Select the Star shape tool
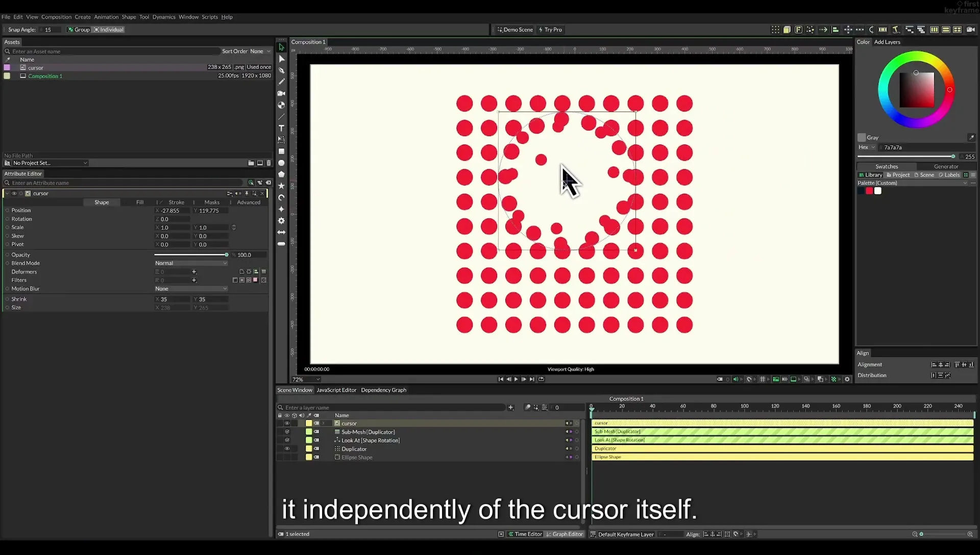Screen dimensions: 980x555 tap(281, 186)
